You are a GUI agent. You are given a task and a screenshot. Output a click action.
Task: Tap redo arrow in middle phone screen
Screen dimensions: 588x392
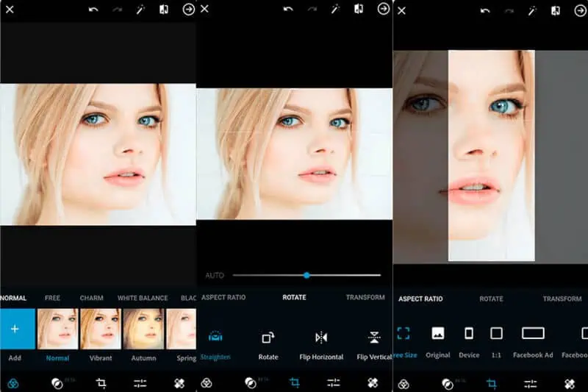(x=312, y=9)
